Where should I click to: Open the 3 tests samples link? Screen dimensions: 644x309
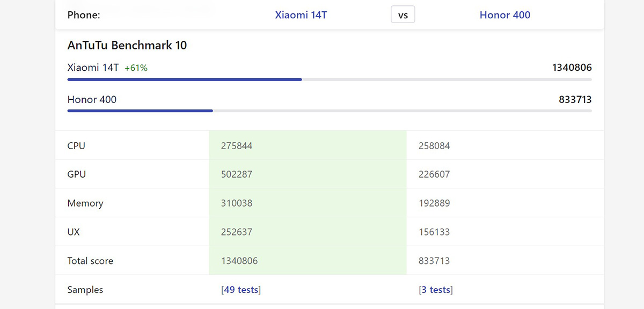(436, 290)
